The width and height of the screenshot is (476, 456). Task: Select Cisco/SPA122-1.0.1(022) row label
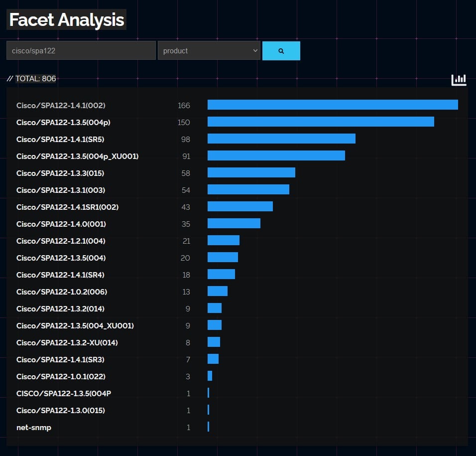coord(61,377)
